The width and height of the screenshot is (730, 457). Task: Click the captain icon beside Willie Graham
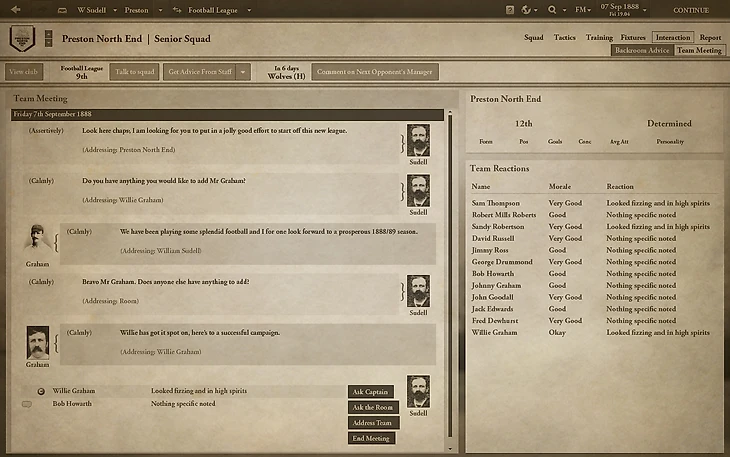pos(41,391)
